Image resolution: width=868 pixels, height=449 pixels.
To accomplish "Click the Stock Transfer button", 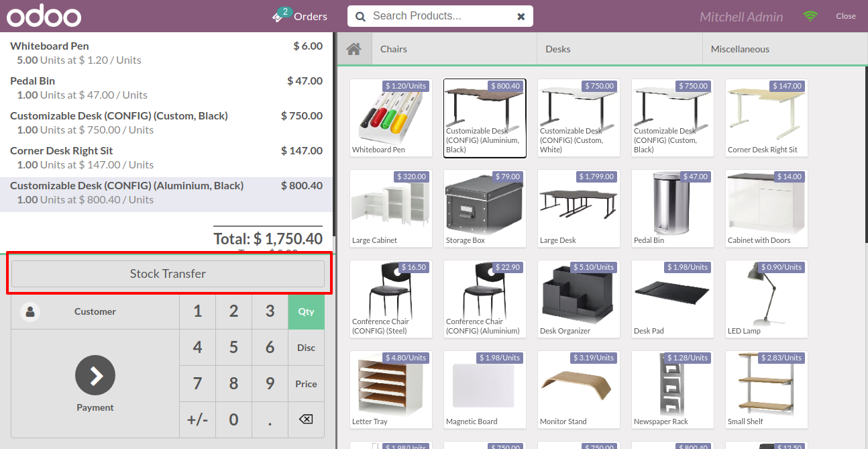I will pos(168,274).
